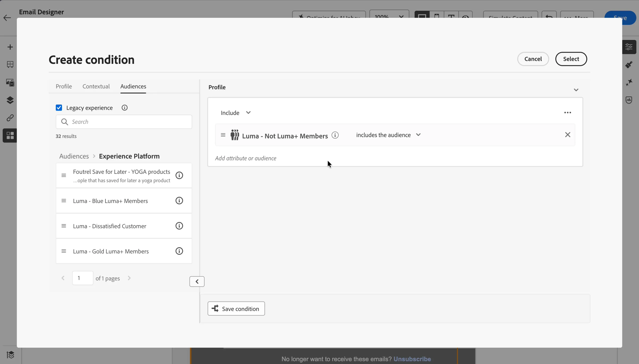Show info for Luma - Blue Luma+ Members

click(x=179, y=201)
